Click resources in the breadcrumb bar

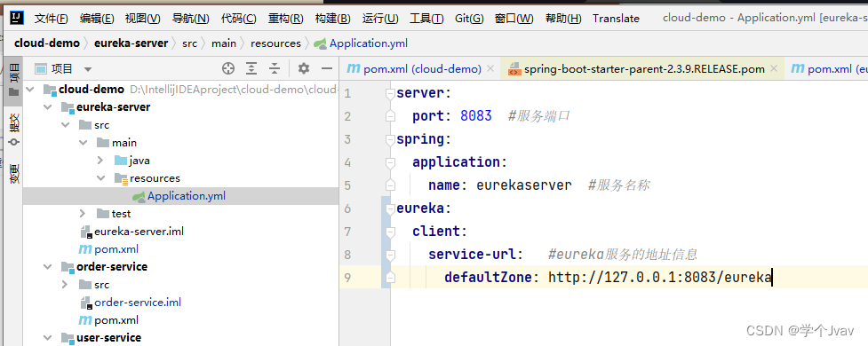tap(275, 43)
